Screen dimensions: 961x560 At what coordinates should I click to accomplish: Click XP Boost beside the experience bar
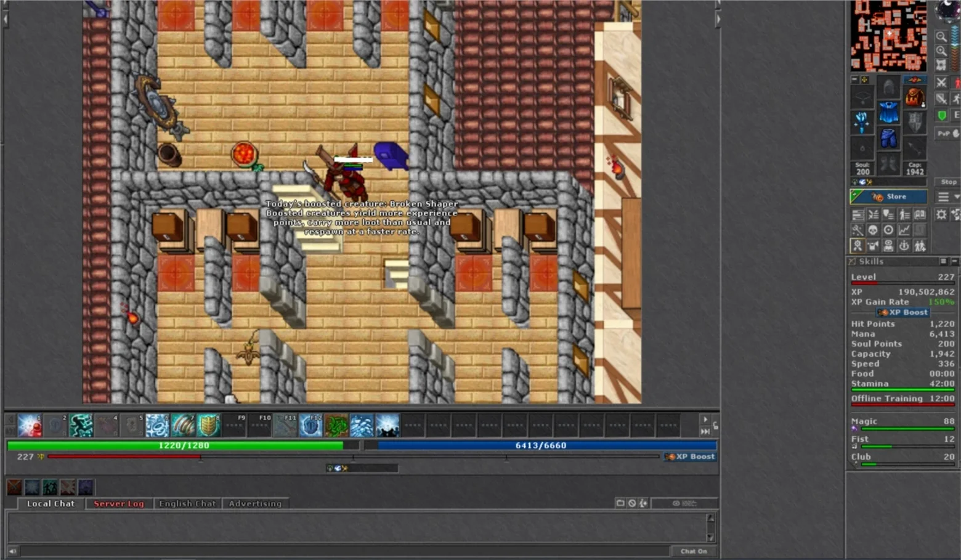click(690, 457)
